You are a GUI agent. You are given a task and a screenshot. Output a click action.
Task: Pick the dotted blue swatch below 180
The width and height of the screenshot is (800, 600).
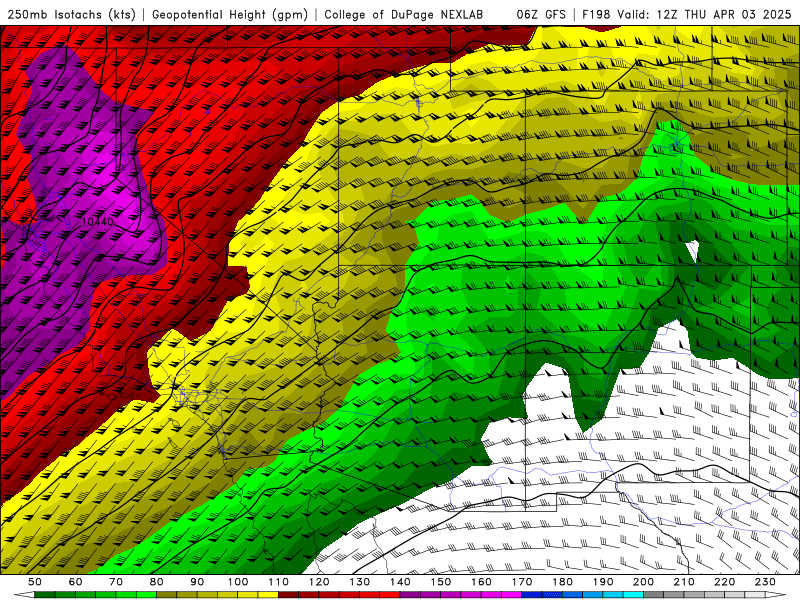click(x=552, y=595)
